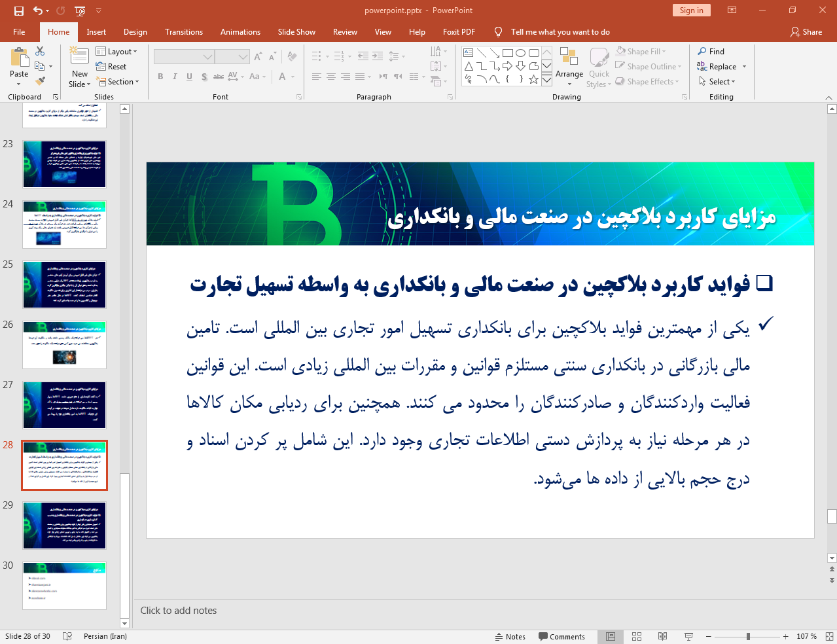Click the Arrange button

click(x=569, y=67)
